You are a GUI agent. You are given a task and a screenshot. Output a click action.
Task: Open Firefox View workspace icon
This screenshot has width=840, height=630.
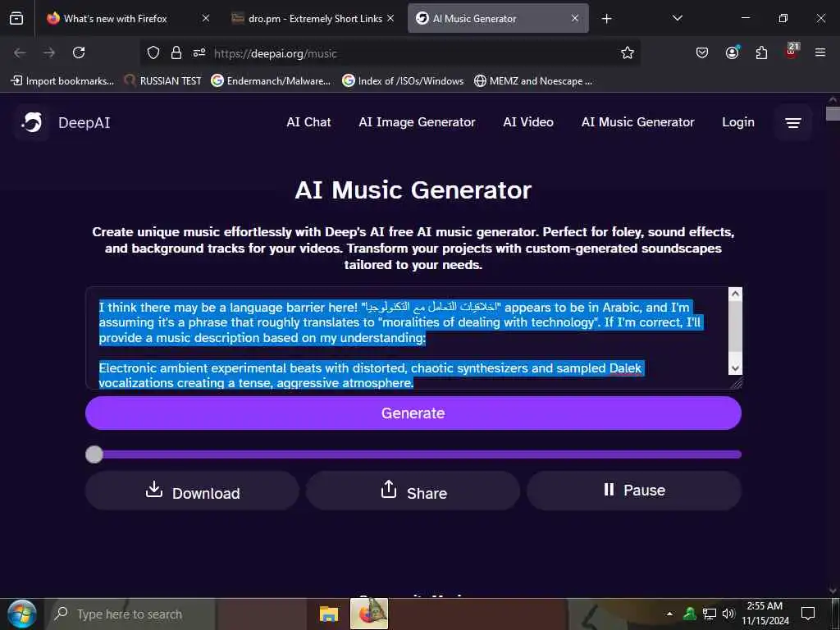click(16, 19)
